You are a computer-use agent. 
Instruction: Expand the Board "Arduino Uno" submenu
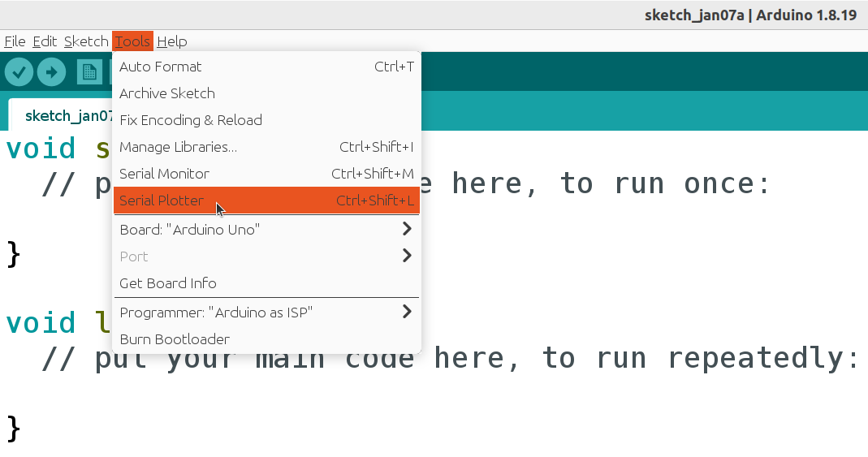(x=267, y=230)
